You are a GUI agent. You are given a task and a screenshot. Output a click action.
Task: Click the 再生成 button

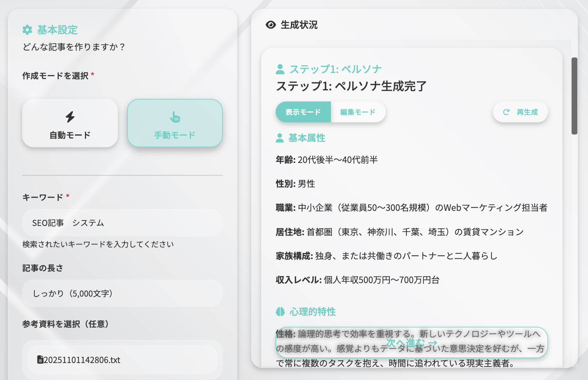pyautogui.click(x=520, y=112)
